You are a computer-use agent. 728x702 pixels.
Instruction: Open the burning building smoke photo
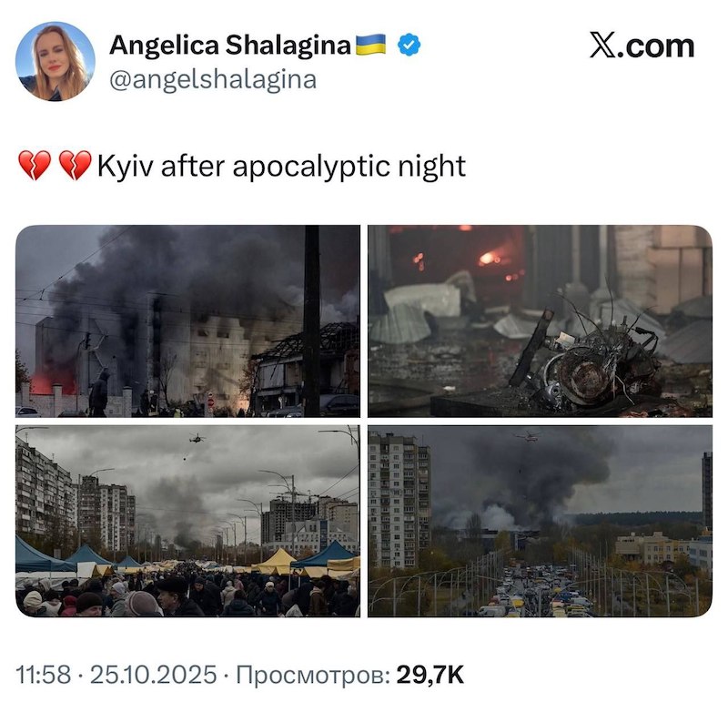(x=187, y=321)
